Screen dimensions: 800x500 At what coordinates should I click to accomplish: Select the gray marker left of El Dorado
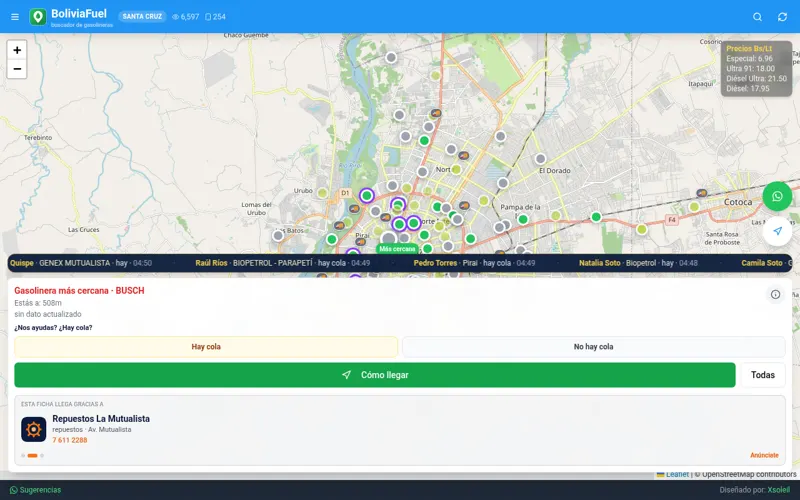[540, 159]
